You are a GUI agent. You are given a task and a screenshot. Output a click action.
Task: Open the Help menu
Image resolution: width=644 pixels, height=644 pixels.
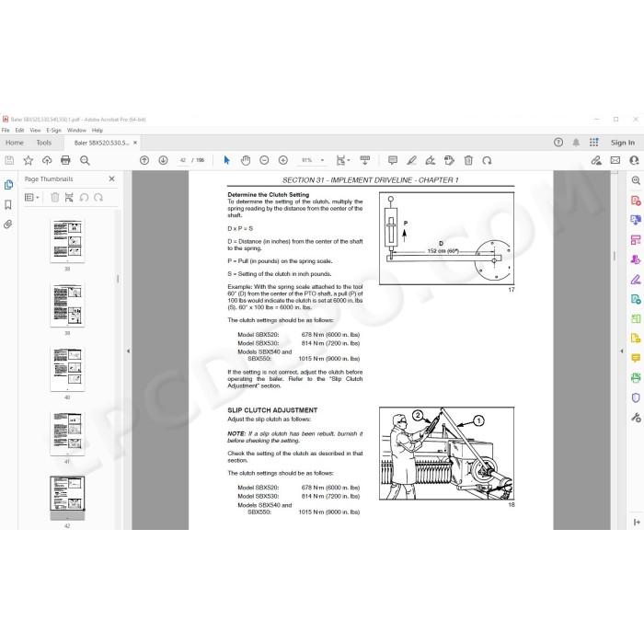tap(98, 131)
